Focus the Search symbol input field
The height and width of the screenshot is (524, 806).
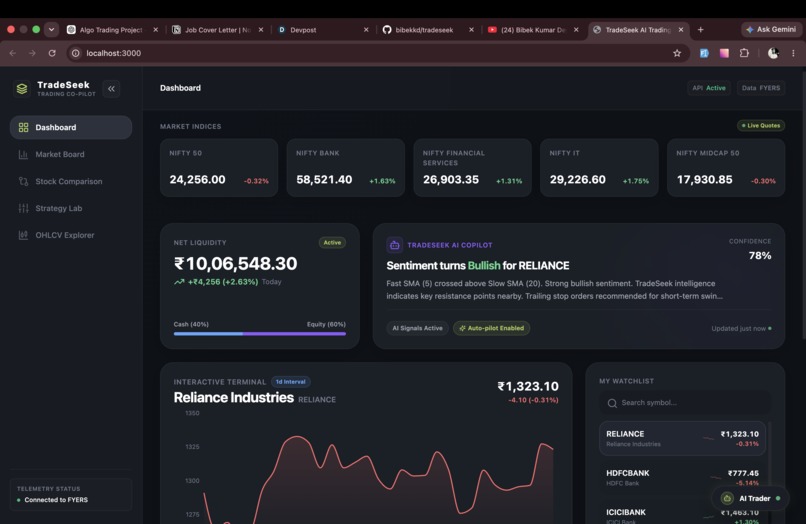pos(685,403)
